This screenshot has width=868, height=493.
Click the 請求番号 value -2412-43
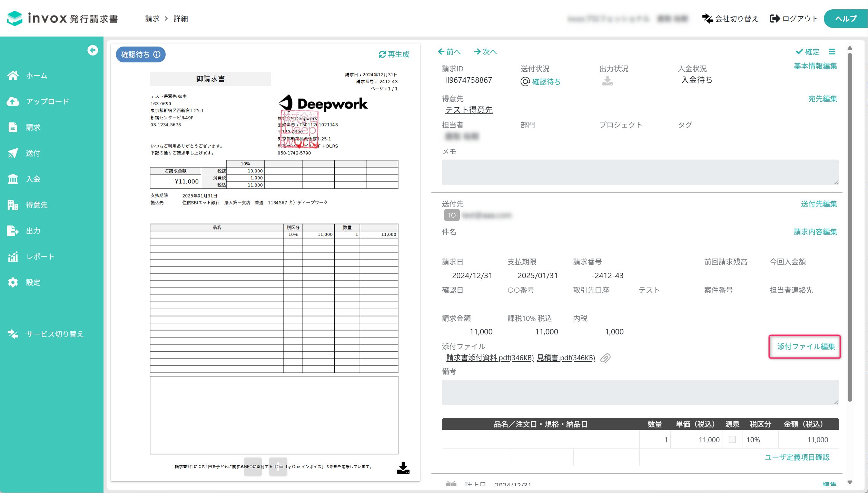607,275
